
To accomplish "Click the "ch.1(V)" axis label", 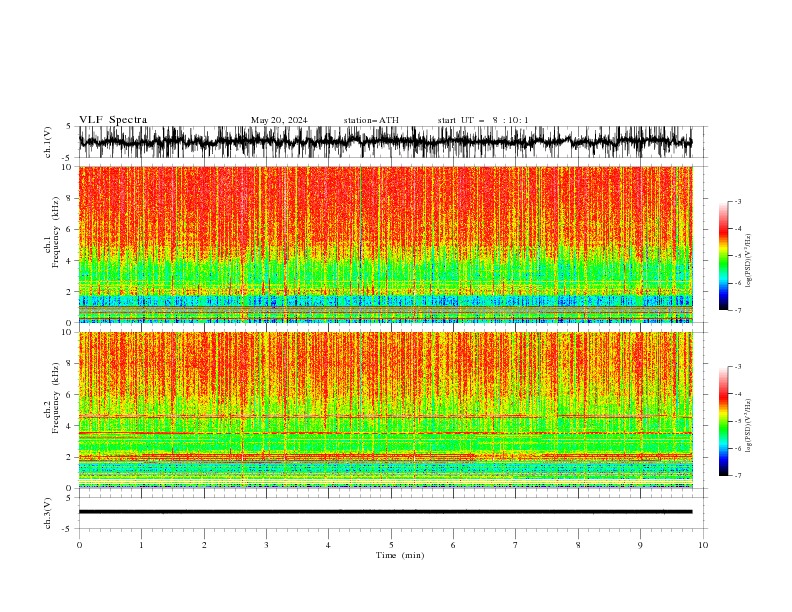I will (x=48, y=142).
